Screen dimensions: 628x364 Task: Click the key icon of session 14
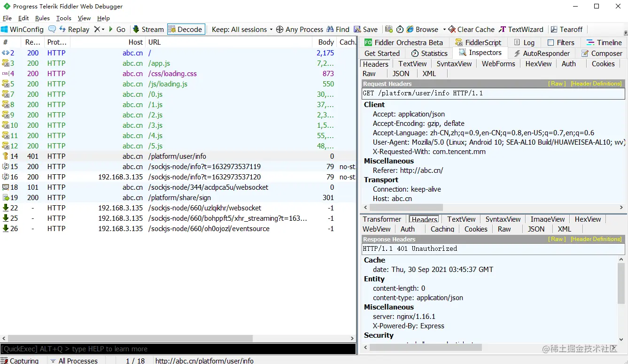(x=6, y=156)
